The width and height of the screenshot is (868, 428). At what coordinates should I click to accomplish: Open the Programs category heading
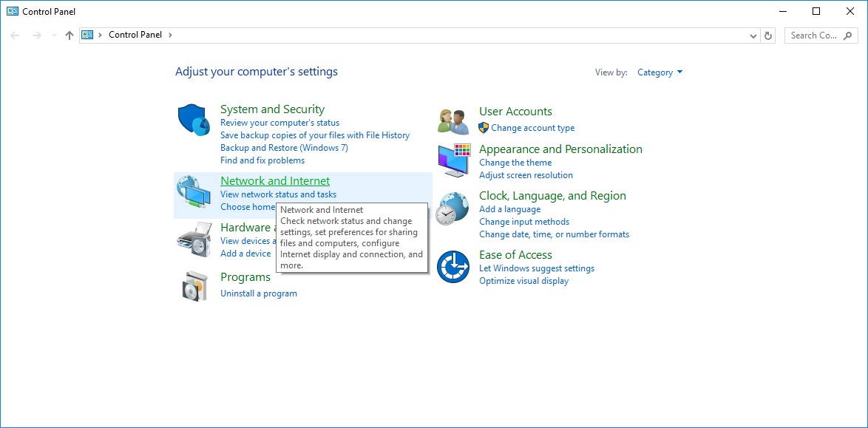pos(245,277)
